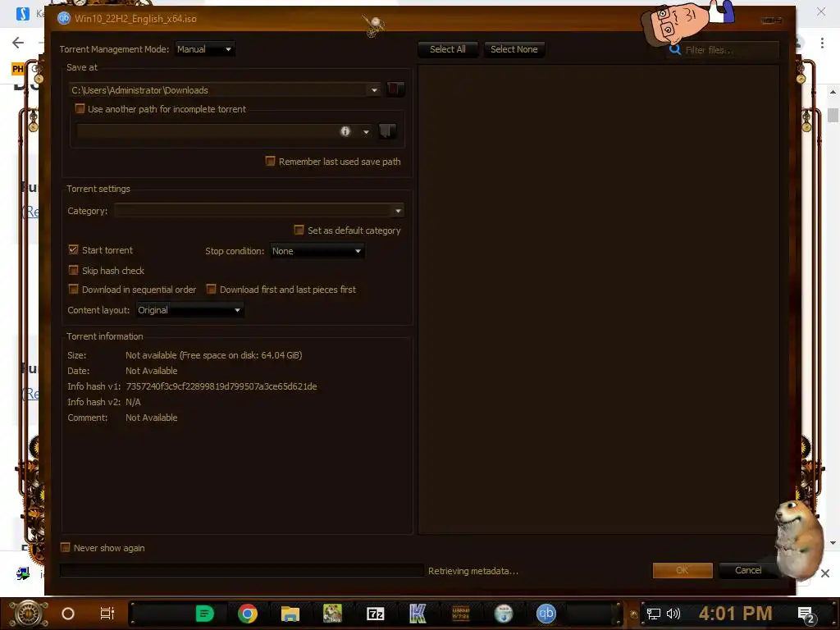Screen dimensions: 840x630
Task: Click the 'Retrieving metadata...' status text
Action: coord(473,571)
